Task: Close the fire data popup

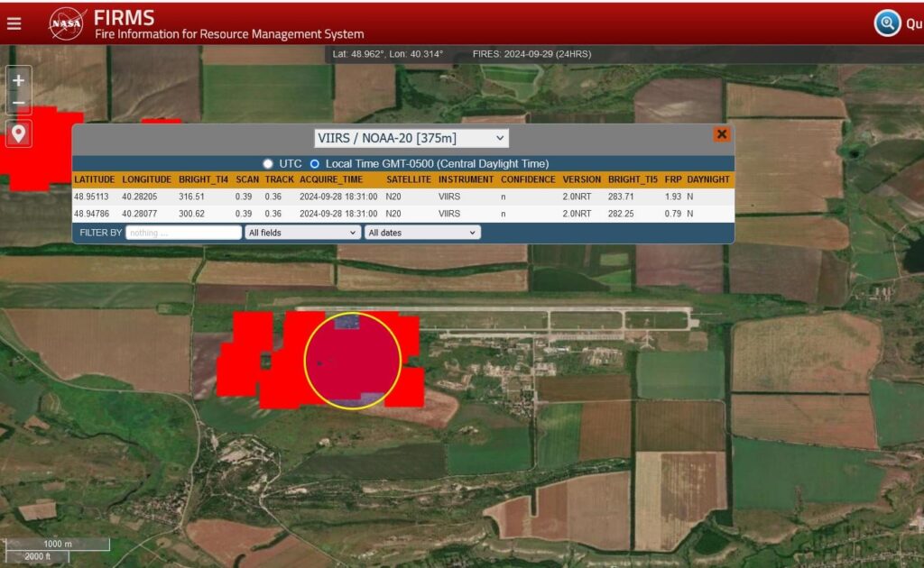Action: coord(721,134)
